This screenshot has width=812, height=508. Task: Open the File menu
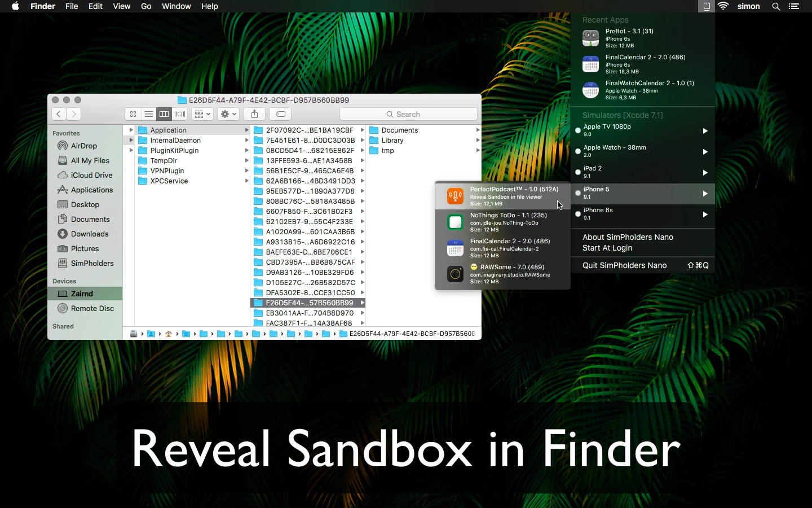coord(72,6)
